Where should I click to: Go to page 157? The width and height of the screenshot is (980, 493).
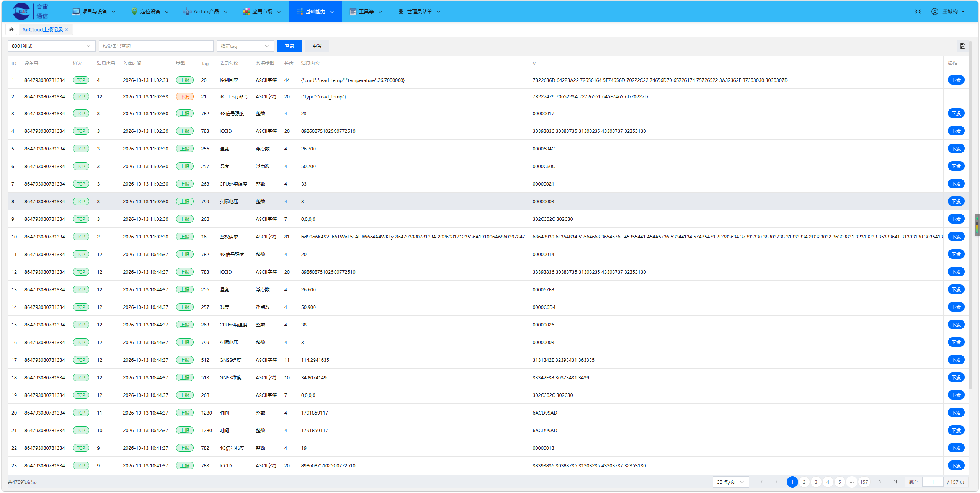click(x=864, y=482)
